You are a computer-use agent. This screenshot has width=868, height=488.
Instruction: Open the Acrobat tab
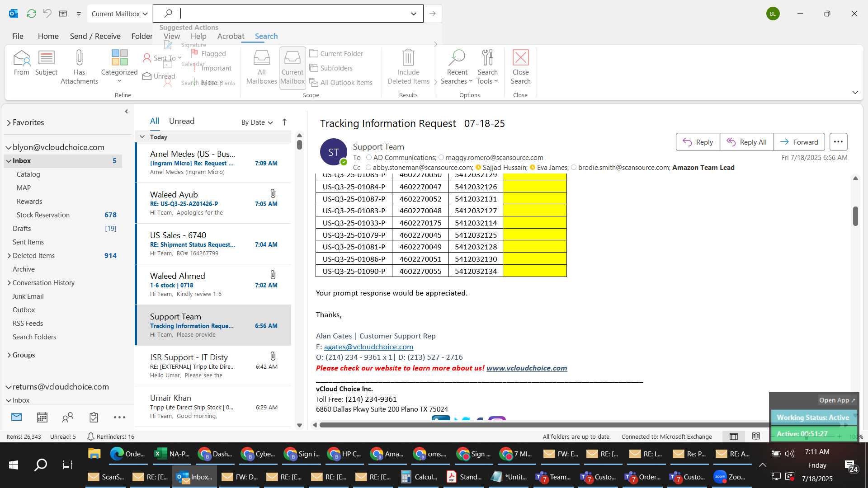pos(231,36)
